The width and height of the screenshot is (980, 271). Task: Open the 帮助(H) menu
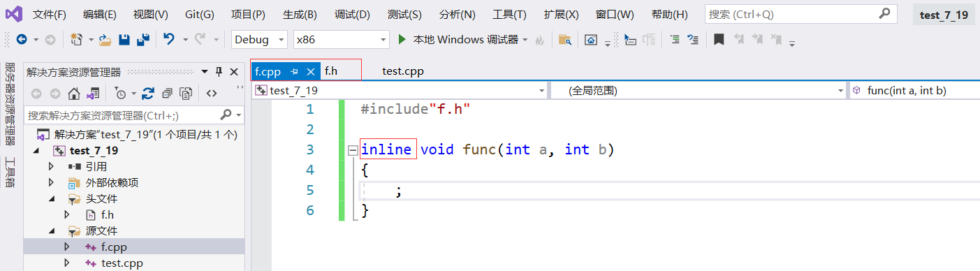[x=669, y=14]
